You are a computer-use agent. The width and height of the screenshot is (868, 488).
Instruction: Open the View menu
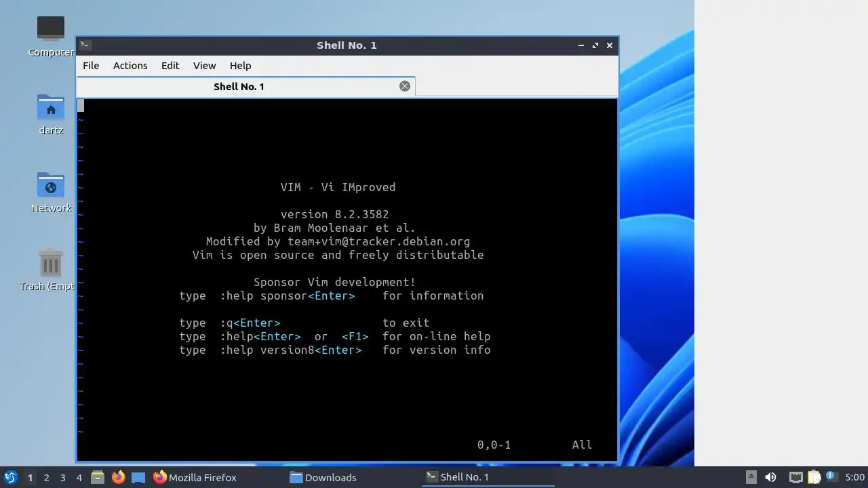tap(204, 66)
